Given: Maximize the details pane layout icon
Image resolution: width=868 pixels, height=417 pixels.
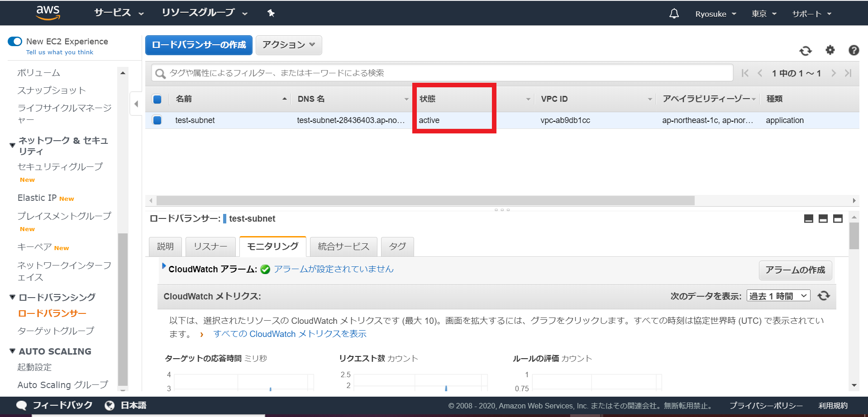Looking at the screenshot, I should click(838, 219).
